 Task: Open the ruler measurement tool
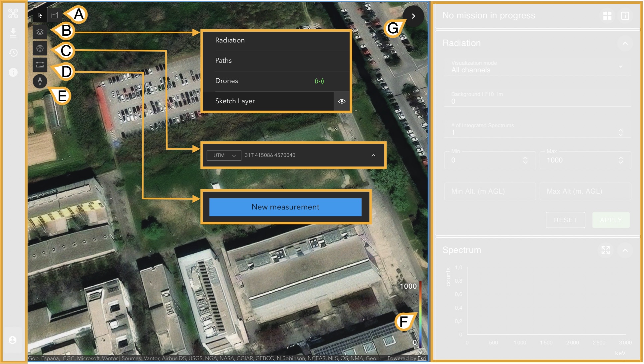[40, 65]
